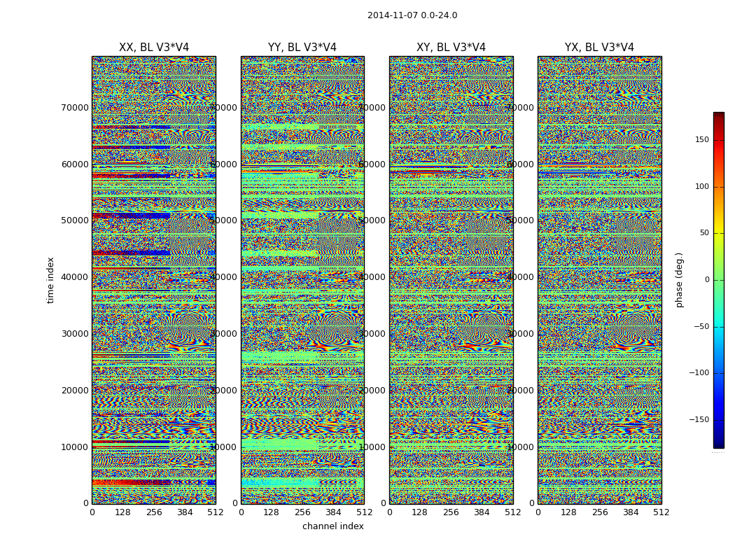Click y-axis tick 60000 of XX panel
Screen dimensions: 735x560
[74, 164]
